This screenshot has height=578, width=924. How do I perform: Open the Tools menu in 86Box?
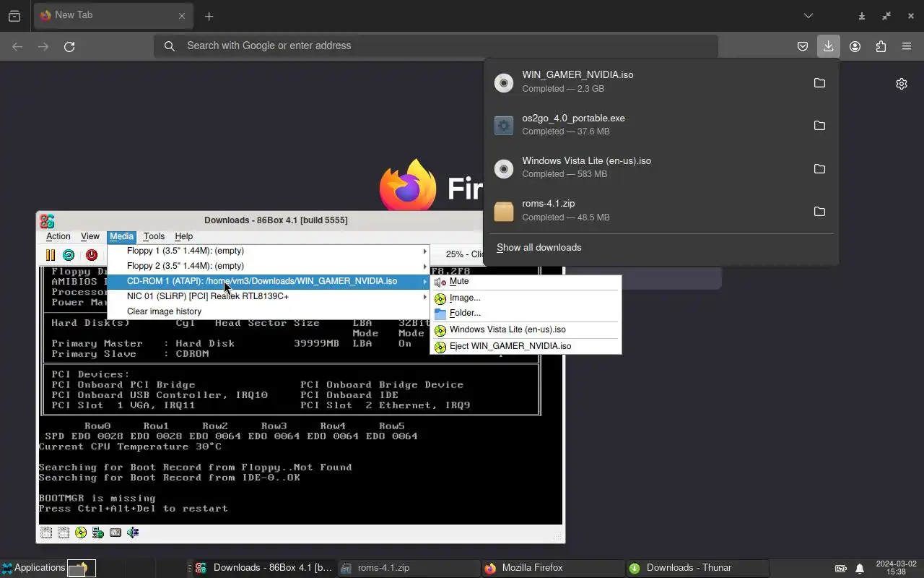(x=154, y=236)
